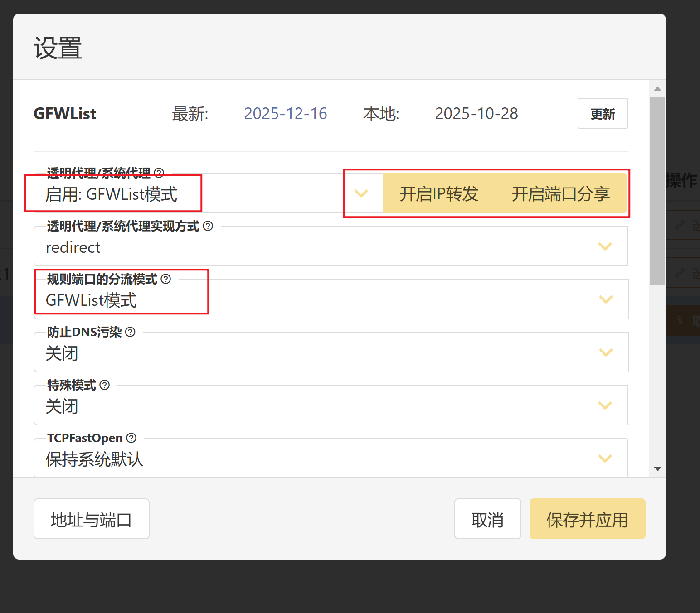Expand the 透明代理/系统代理 mode dropdown chevron
Viewport: 700px width, 613px height.
coord(361,193)
